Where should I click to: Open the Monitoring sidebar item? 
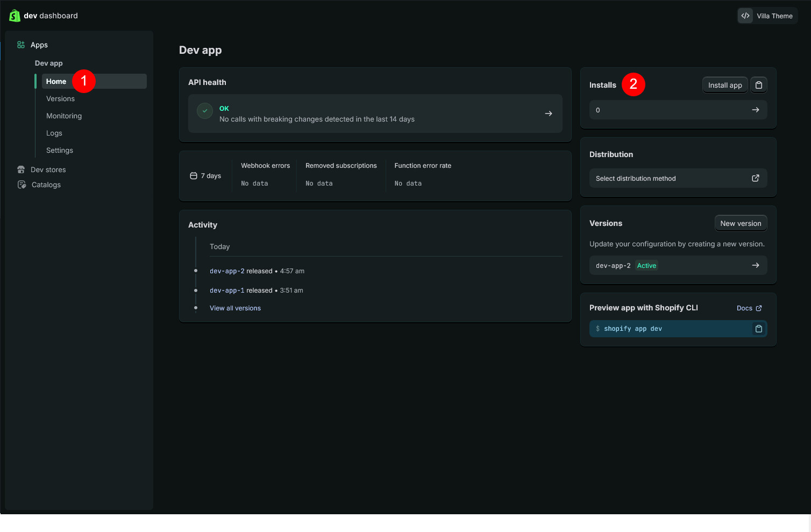point(64,116)
